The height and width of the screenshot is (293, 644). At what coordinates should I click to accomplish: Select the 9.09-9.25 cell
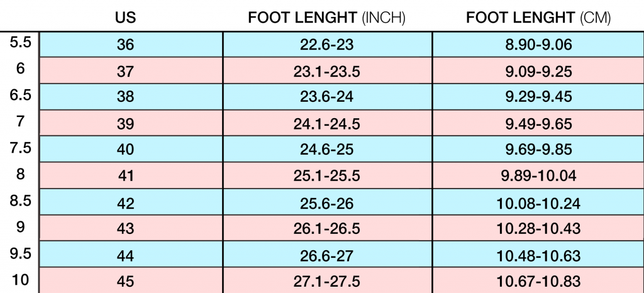point(538,72)
